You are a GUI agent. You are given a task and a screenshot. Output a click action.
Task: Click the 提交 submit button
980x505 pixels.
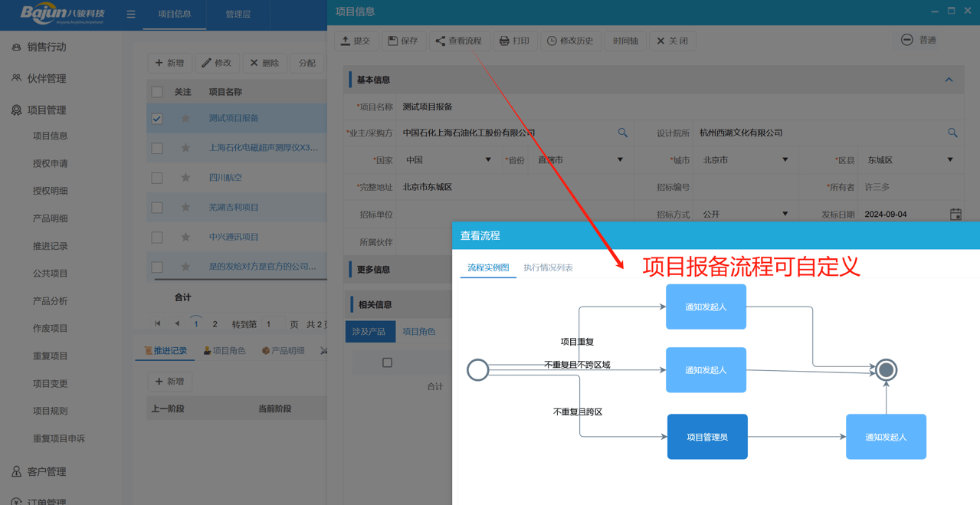click(356, 41)
